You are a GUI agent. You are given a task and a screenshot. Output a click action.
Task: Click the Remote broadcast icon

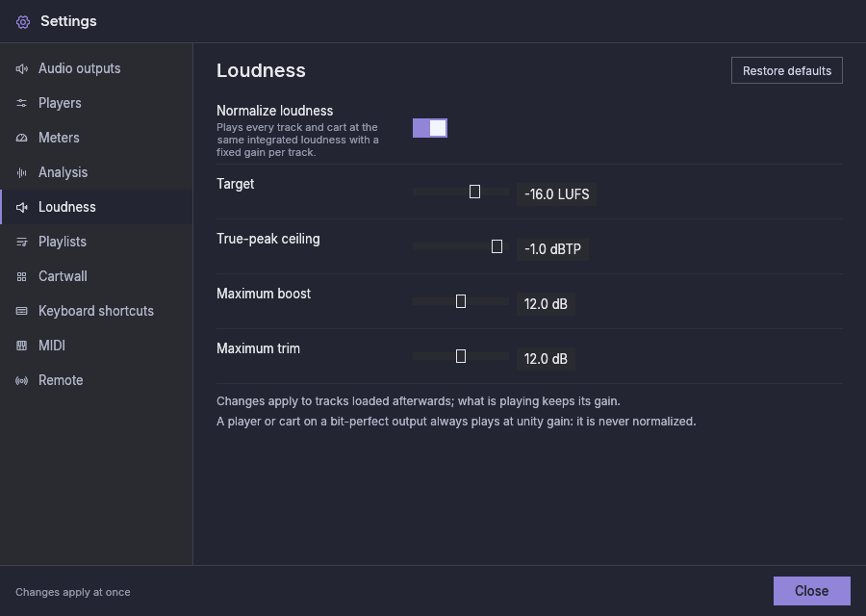21,380
